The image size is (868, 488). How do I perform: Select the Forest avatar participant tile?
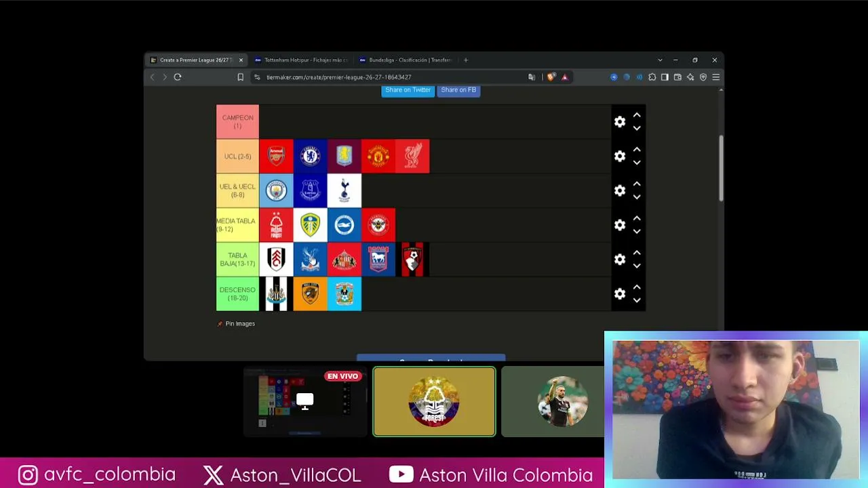click(434, 401)
